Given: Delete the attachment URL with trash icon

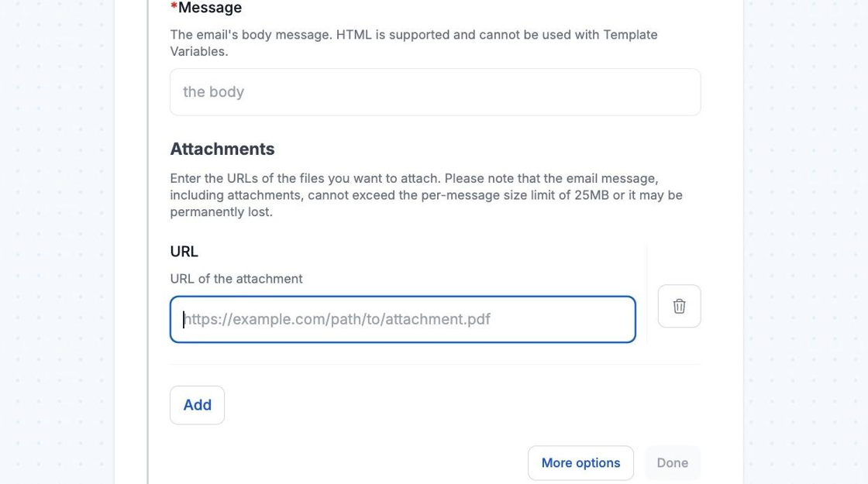Looking at the screenshot, I should tap(679, 306).
